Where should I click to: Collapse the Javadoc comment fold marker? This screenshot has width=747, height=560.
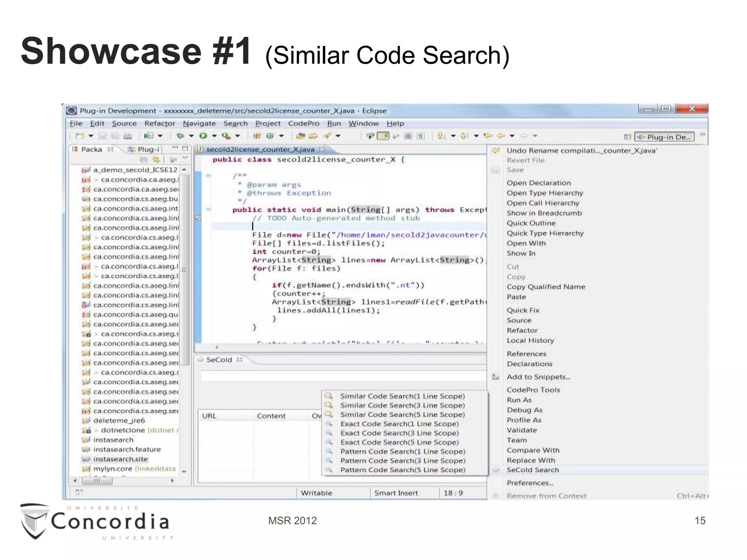208,176
